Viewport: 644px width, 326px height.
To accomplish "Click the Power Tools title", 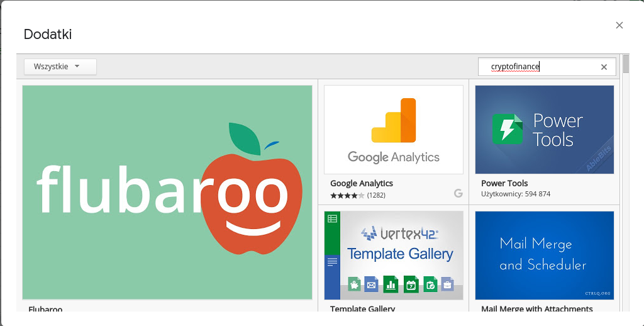I will click(x=504, y=183).
